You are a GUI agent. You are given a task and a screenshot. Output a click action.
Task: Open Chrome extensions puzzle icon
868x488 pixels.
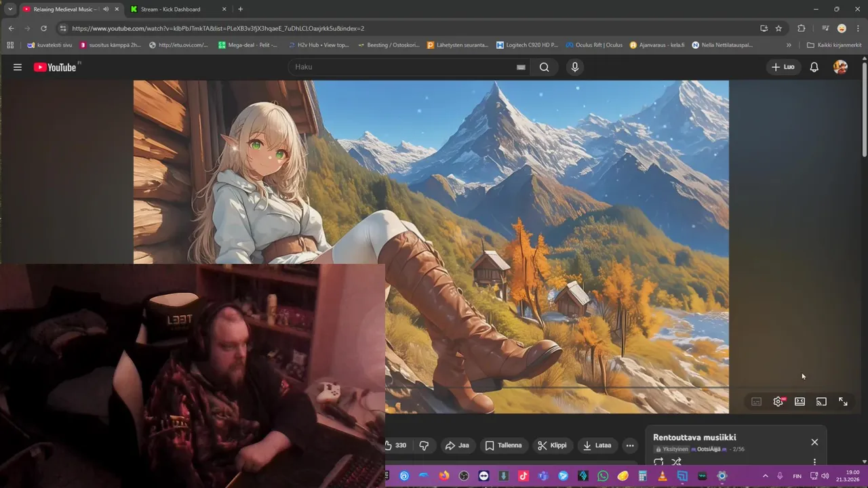[x=801, y=28]
